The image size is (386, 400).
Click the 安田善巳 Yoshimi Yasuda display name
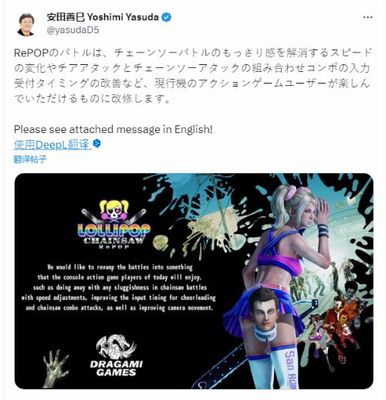click(x=103, y=17)
